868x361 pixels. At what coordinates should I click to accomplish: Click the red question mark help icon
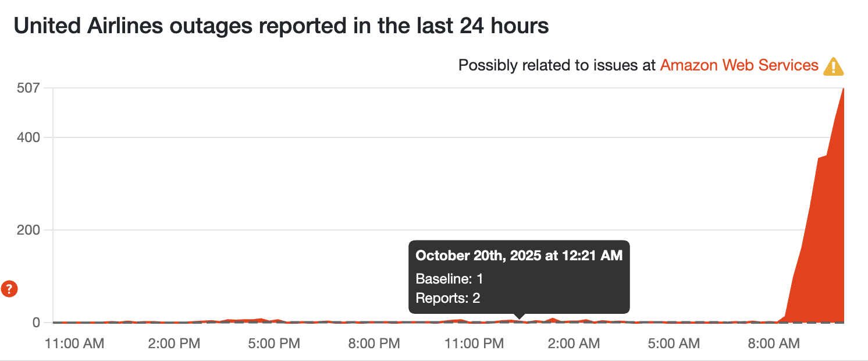9,288
